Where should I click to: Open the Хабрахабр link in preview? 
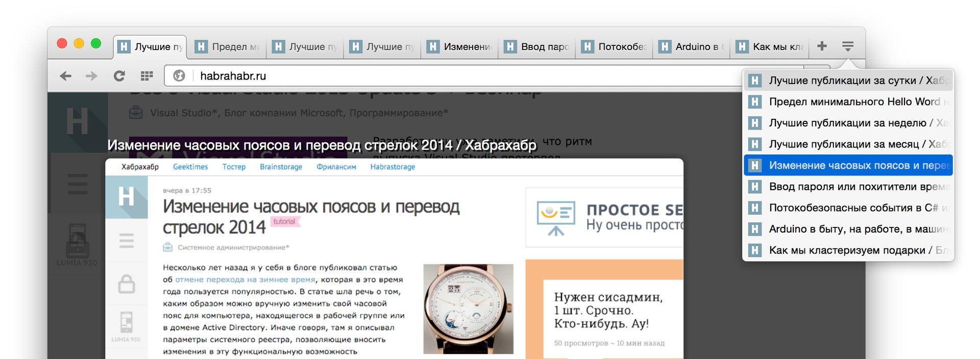point(140,167)
